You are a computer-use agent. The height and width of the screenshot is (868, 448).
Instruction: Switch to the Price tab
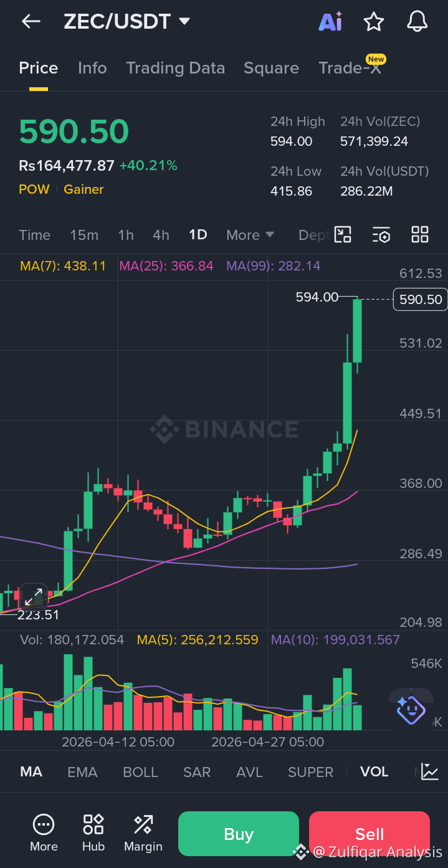(39, 68)
